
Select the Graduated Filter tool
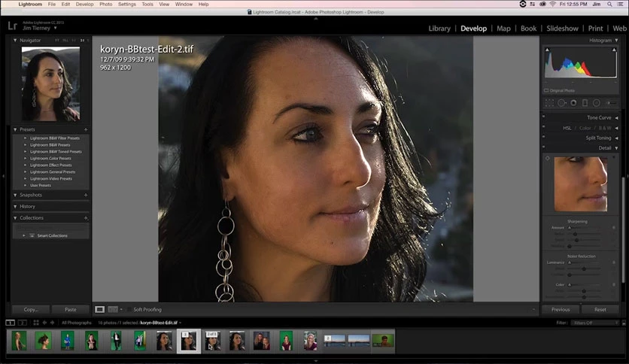[585, 103]
